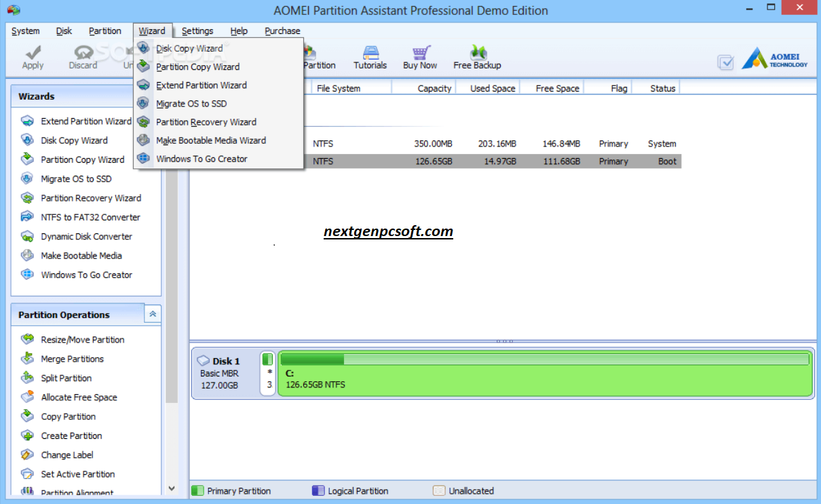Click the Dynamic Disk Converter sidebar icon
Viewport: 821px width, 504px height.
pos(27,237)
